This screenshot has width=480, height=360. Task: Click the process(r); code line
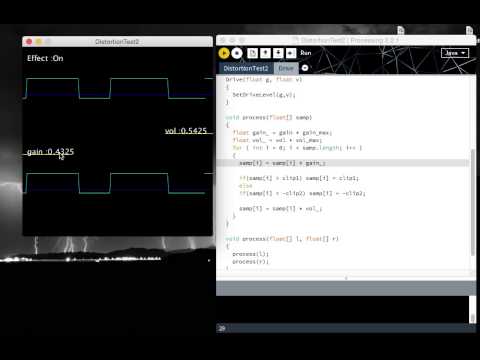pyautogui.click(x=250, y=262)
